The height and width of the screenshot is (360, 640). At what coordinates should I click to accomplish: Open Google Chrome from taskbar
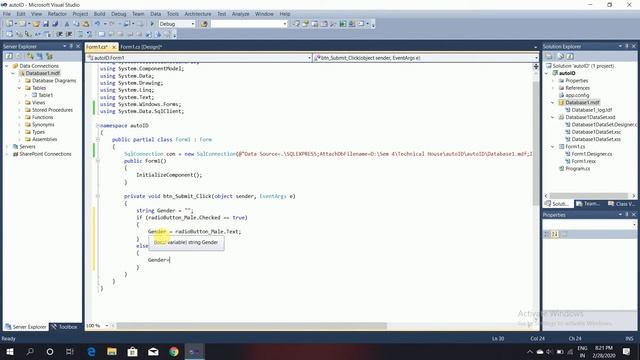pos(174,351)
